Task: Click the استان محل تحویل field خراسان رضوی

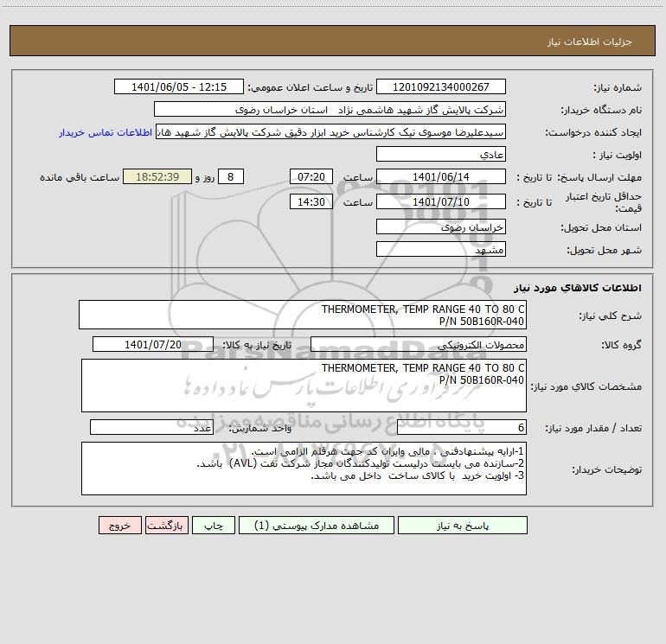Action: click(441, 226)
